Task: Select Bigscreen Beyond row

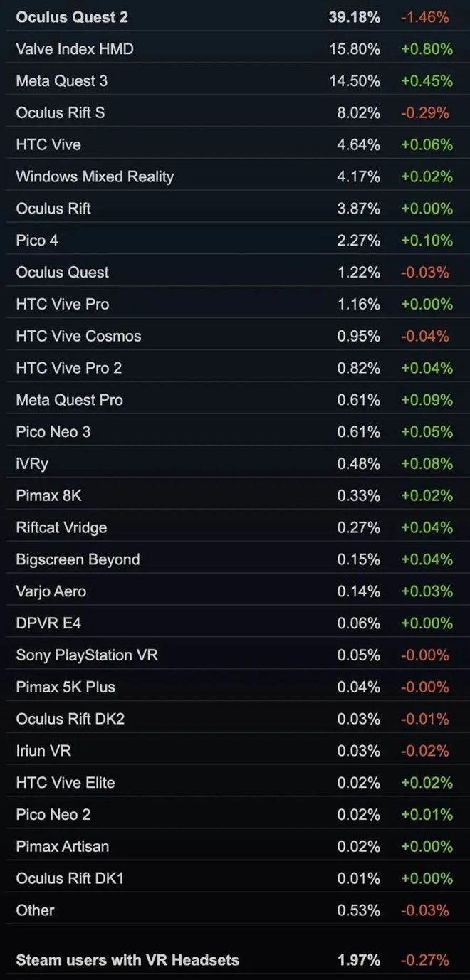Action: point(235,559)
